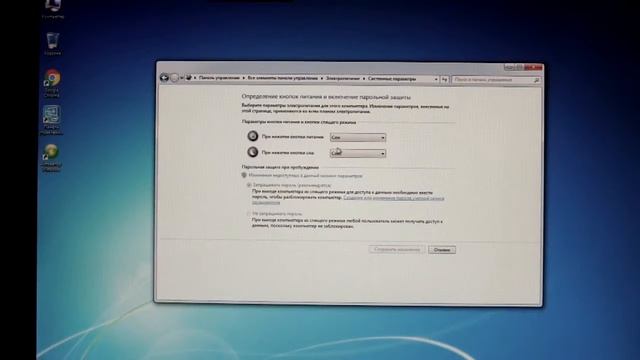Go to Электропитание in breadcrumb
The width and height of the screenshot is (640, 360).
click(343, 78)
